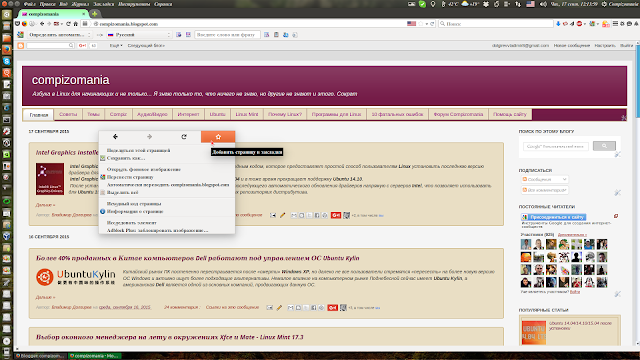Open the hamburger menu icon in the toolbar
Viewport: 640px width, 360px height.
[616, 24]
